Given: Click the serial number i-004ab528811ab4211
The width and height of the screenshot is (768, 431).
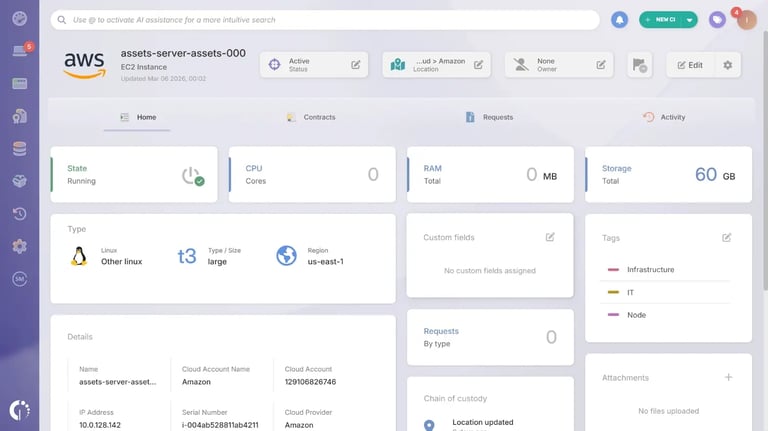Looking at the screenshot, I should click(x=220, y=425).
